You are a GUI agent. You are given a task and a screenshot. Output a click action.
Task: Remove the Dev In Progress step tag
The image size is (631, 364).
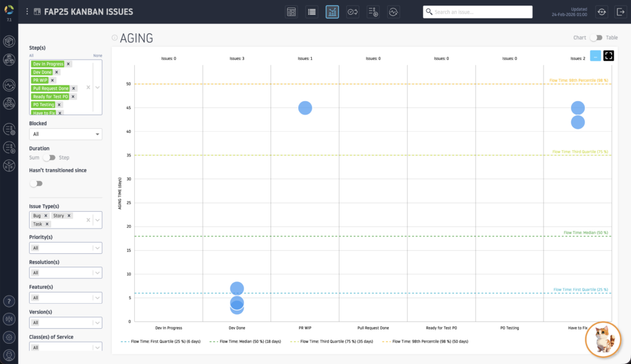[x=68, y=64]
